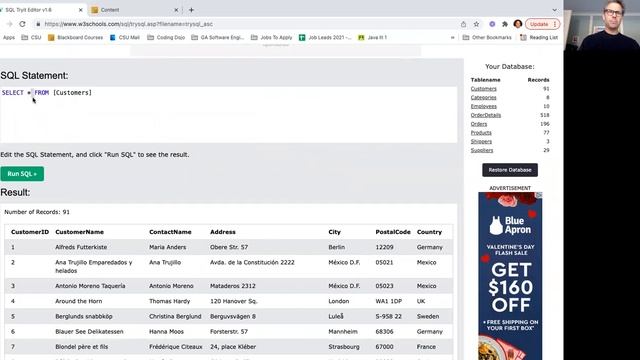Open the Chrome profile avatar
The image size is (640, 360).
pos(518,24)
